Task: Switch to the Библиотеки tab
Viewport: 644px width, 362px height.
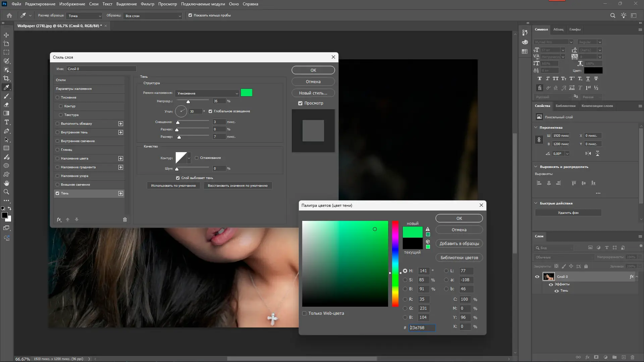Action: coord(565,106)
